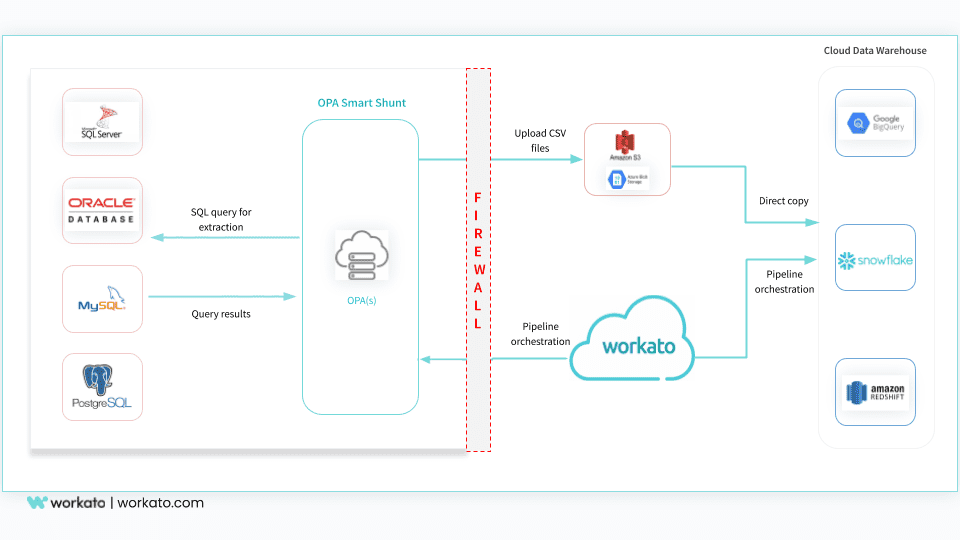Screen dimensions: 960x540
Task: Click the Workato cloud logo in the diagram
Action: pyautogui.click(x=637, y=345)
